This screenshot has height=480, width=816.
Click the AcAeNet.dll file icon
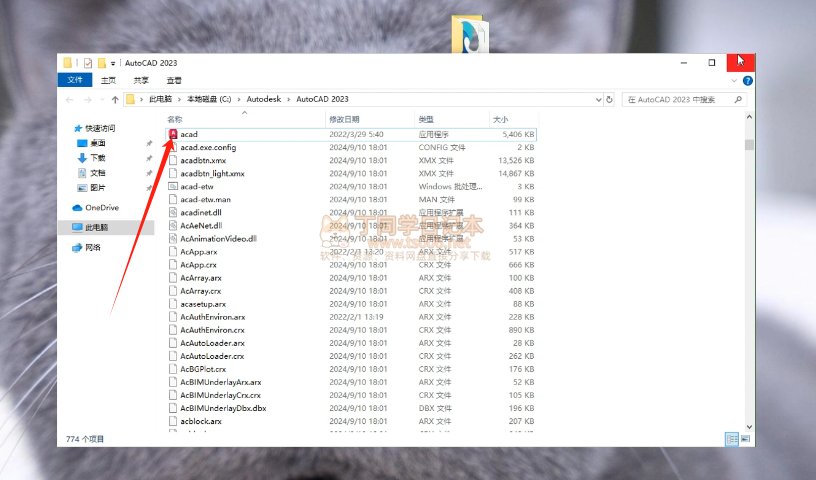pyautogui.click(x=173, y=225)
